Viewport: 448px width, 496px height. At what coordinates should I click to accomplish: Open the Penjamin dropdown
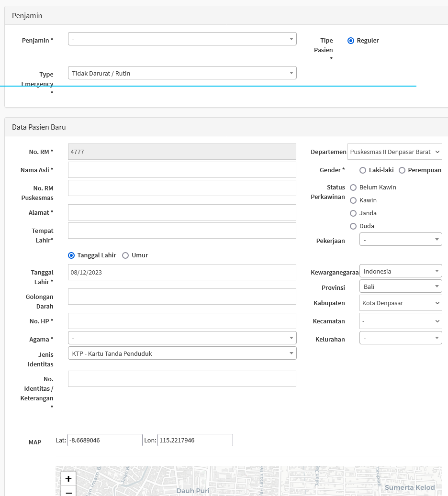click(x=182, y=39)
